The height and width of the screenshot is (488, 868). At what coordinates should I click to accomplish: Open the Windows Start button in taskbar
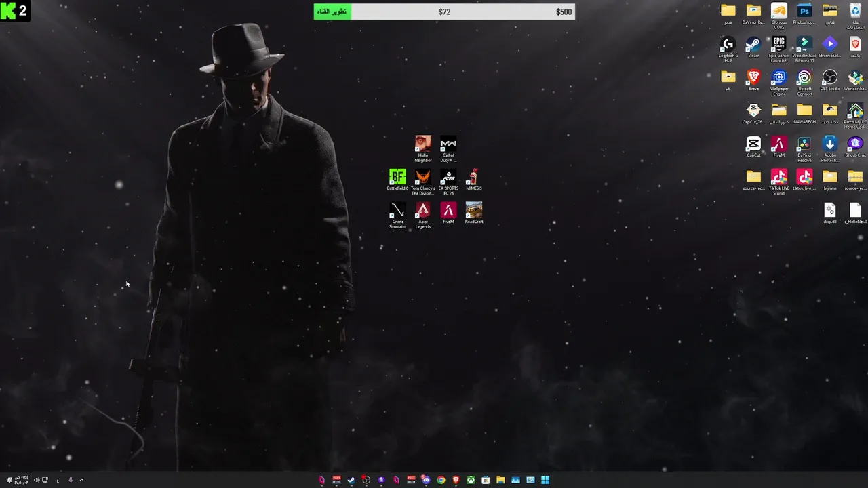point(545,480)
